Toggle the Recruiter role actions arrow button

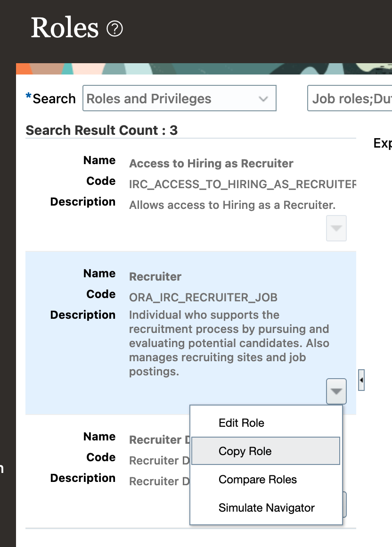click(x=336, y=391)
